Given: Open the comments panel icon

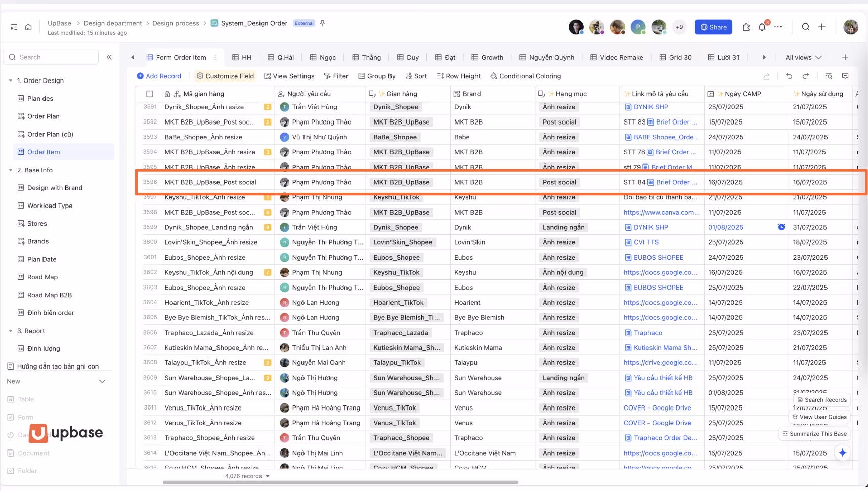Looking at the screenshot, I should (x=845, y=76).
